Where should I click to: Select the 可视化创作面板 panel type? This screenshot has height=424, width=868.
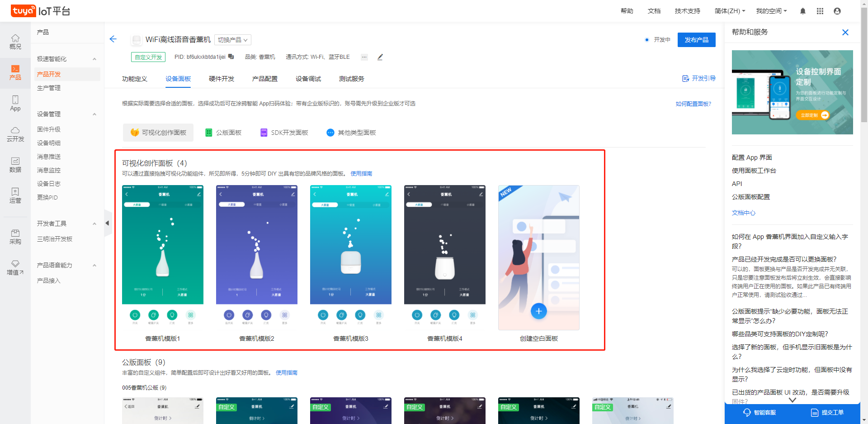click(158, 133)
